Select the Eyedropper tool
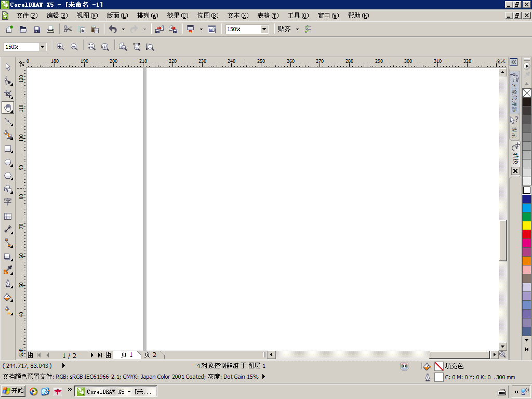This screenshot has height=399, width=532. pos(8,270)
